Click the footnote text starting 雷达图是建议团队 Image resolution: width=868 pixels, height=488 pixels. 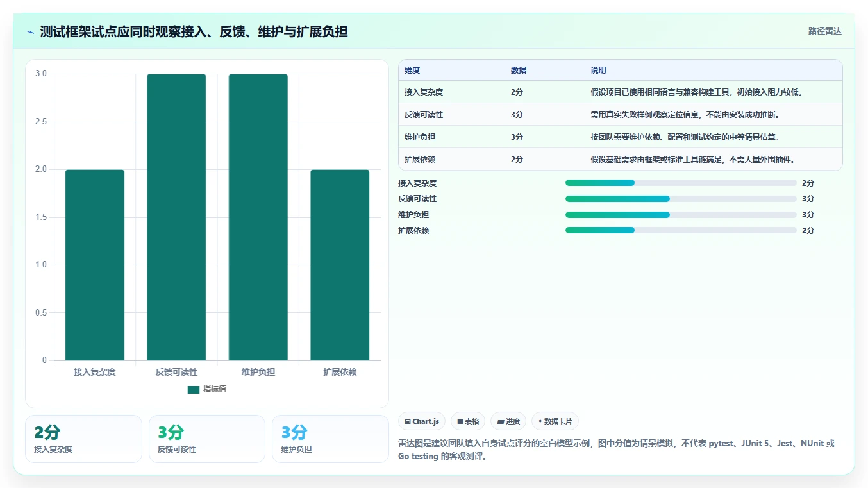tap(617, 450)
